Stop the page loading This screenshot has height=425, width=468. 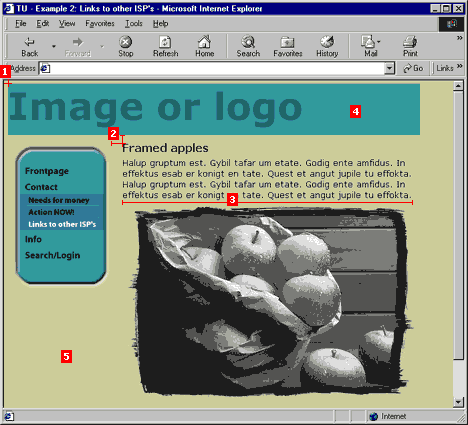click(x=126, y=47)
